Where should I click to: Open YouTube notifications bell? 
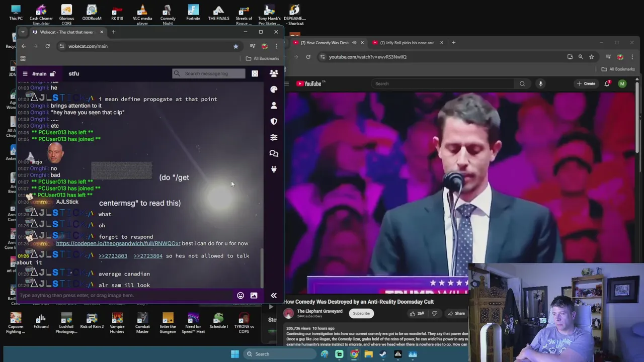click(607, 83)
